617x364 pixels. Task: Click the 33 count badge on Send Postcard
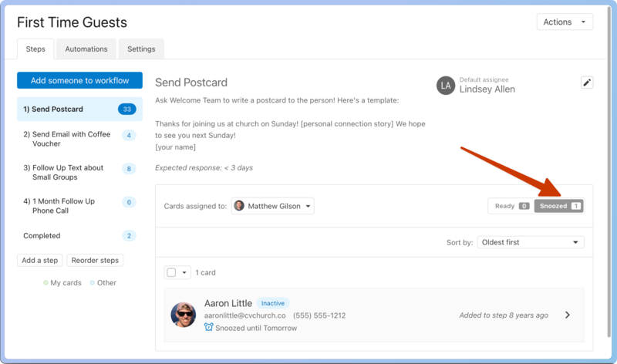click(x=127, y=110)
